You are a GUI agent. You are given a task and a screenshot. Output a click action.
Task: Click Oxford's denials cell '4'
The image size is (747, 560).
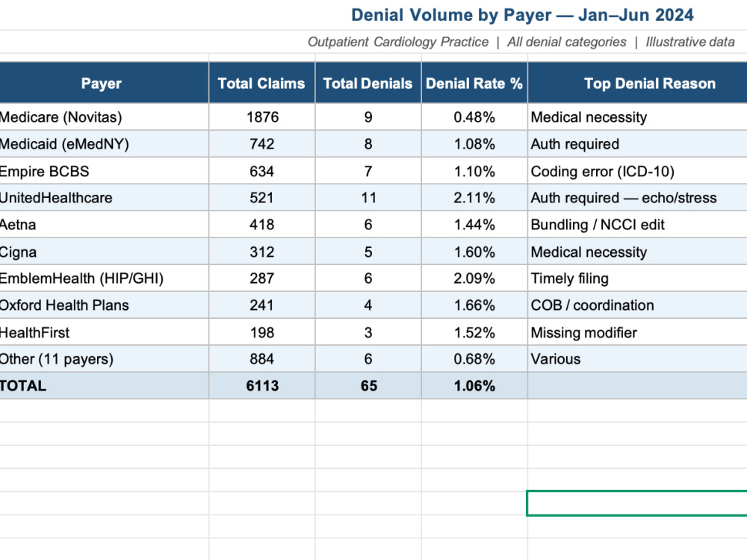(x=368, y=305)
